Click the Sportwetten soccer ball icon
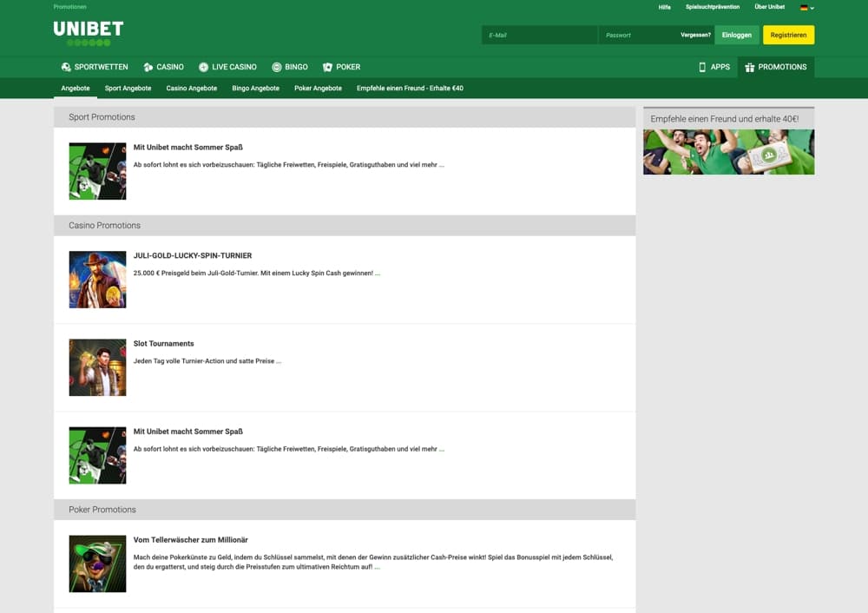Image resolution: width=868 pixels, height=613 pixels. coord(66,67)
